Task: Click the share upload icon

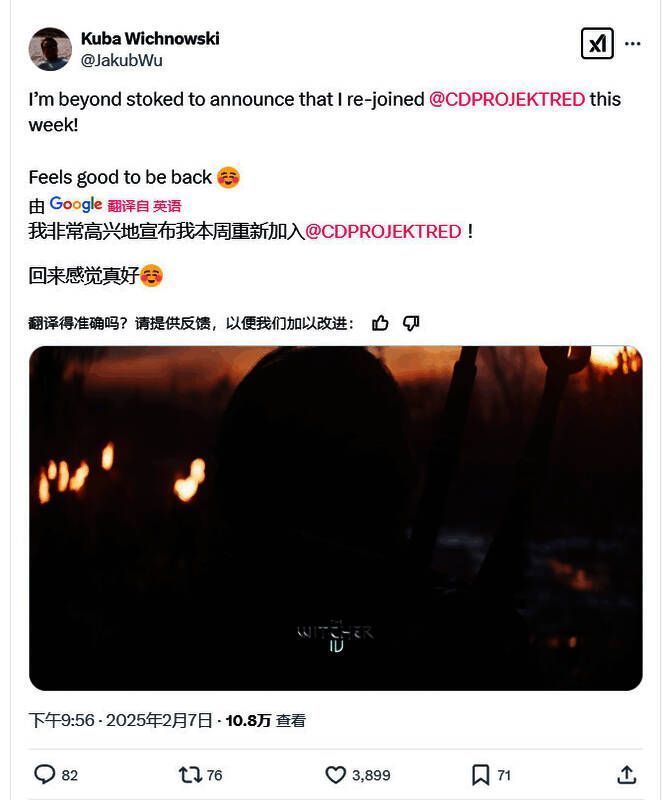Action: pyautogui.click(x=626, y=774)
